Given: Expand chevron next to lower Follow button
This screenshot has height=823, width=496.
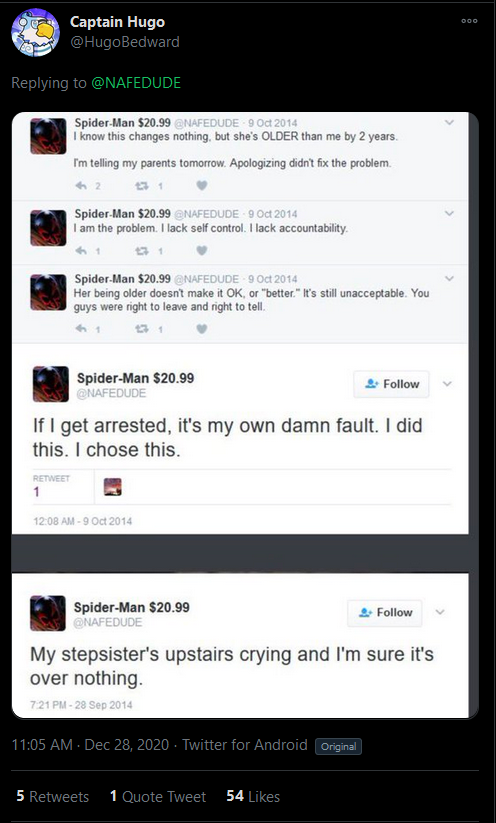Looking at the screenshot, I should [440, 612].
